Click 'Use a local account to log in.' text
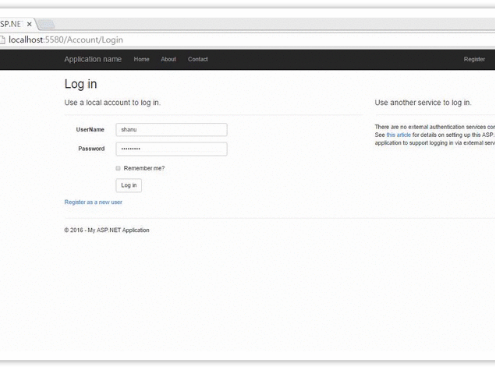Screen dimensions: 495x369 (x=112, y=103)
